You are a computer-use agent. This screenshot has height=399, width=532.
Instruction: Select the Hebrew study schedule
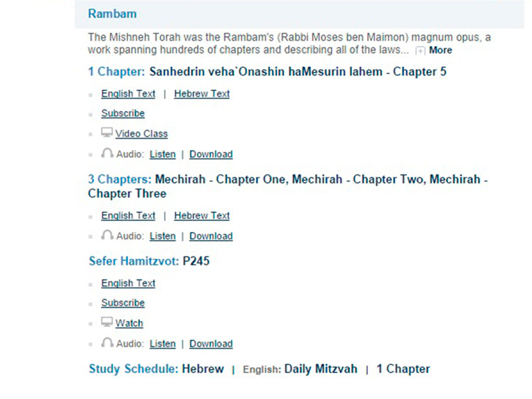pyautogui.click(x=203, y=369)
